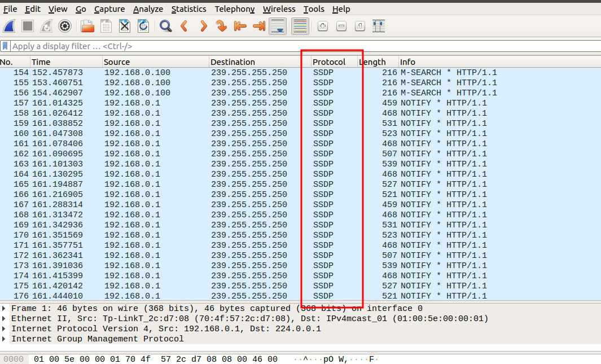
Task: Stop the running capture
Action: (x=27, y=26)
